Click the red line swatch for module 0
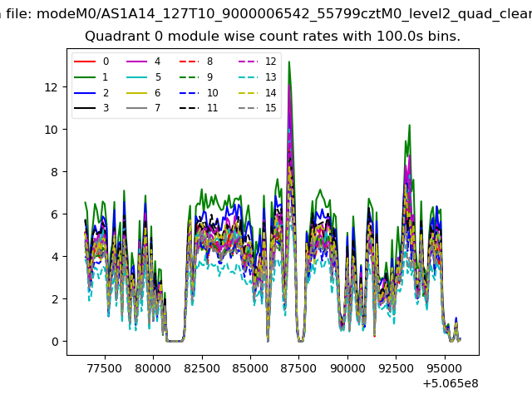The image size is (532, 399). pyautogui.click(x=86, y=62)
